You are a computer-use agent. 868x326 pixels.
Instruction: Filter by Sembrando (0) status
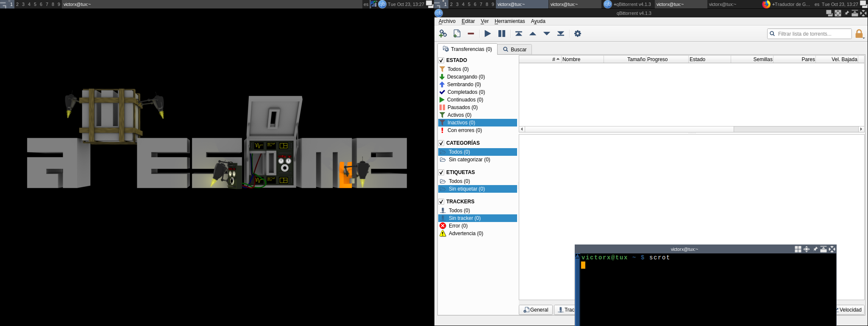point(478,84)
